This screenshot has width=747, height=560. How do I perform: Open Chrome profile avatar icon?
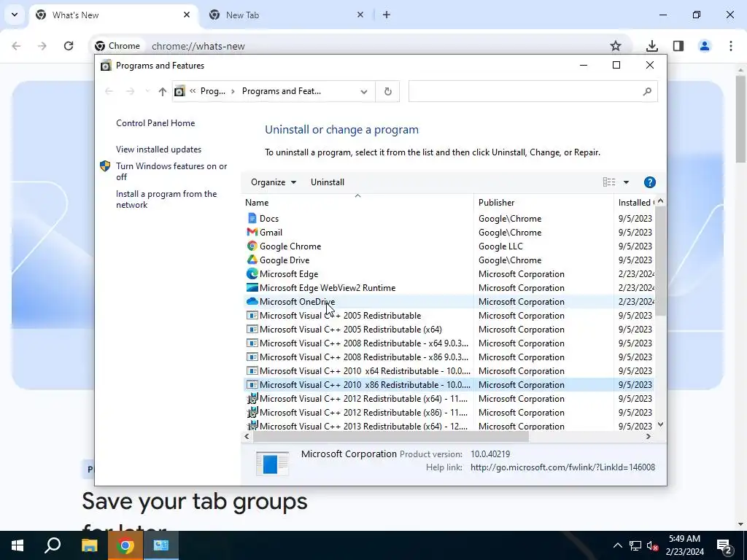click(704, 46)
